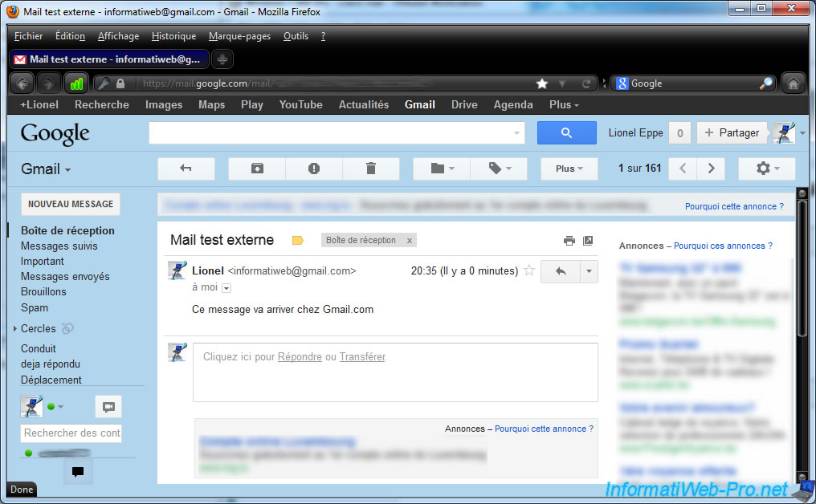The width and height of the screenshot is (816, 504).
Task: Open Messages suivis folder
Action: click(x=59, y=246)
